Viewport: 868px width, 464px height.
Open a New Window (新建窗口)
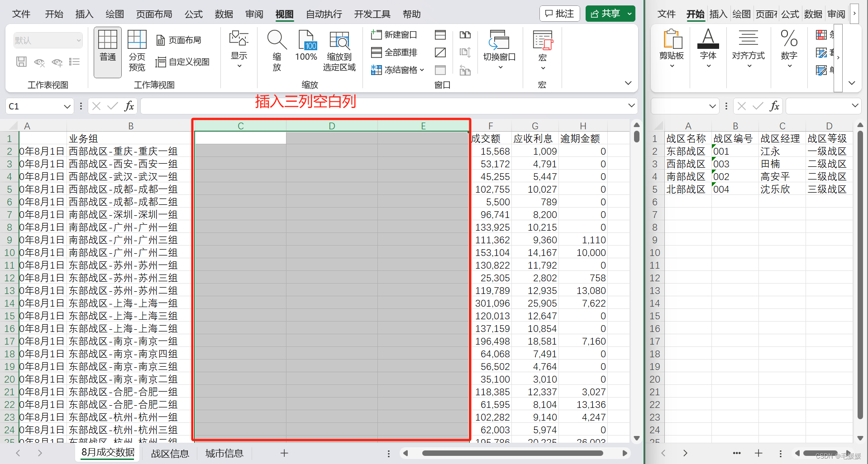394,35
